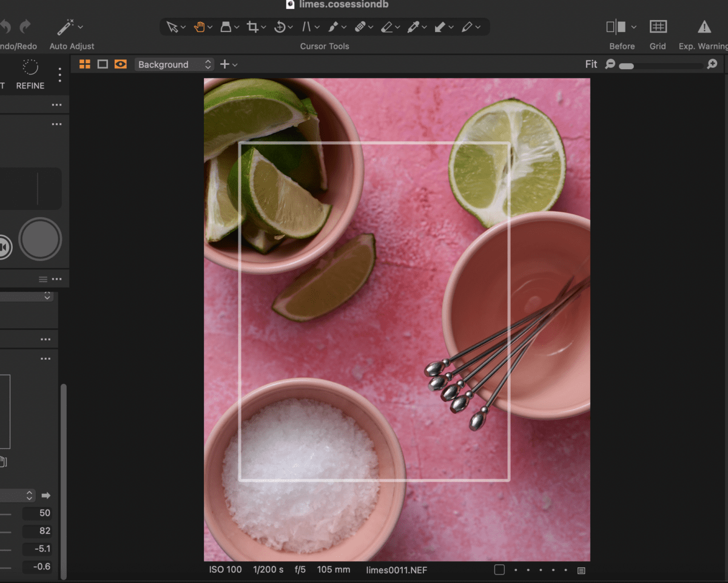Select the Pan (hand) tool
Image resolution: width=728 pixels, height=583 pixels.
click(200, 27)
